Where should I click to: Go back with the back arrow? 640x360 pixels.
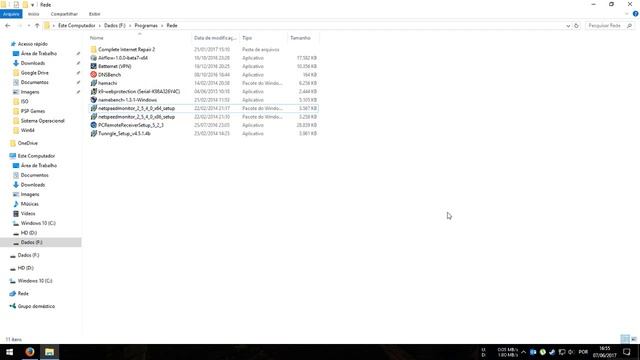coord(7,25)
